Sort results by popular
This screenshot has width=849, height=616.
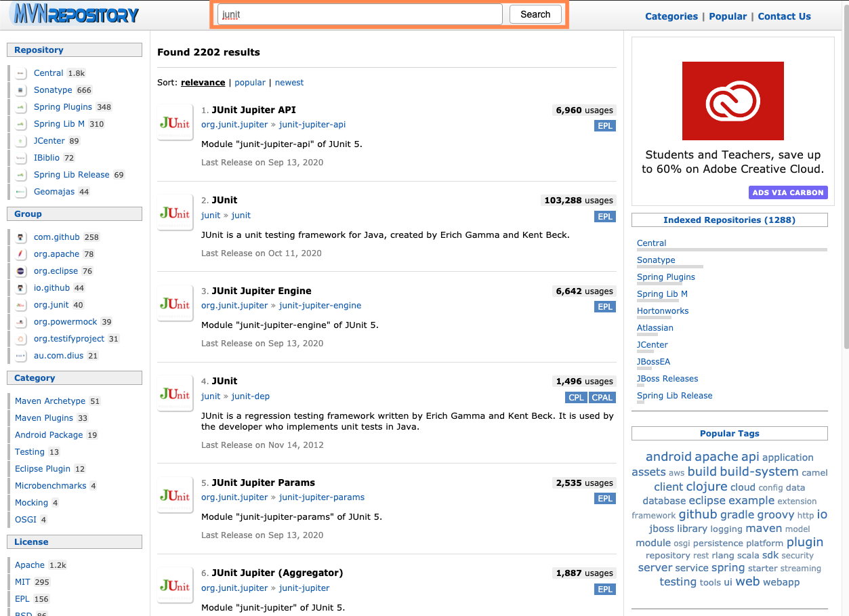click(x=250, y=83)
